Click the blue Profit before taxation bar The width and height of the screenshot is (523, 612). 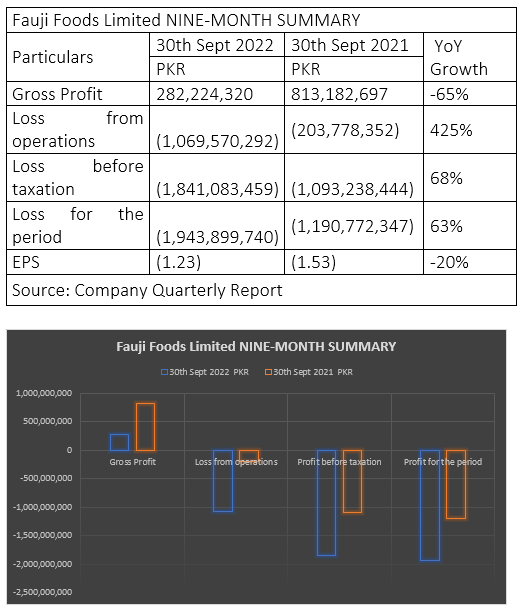[326, 503]
